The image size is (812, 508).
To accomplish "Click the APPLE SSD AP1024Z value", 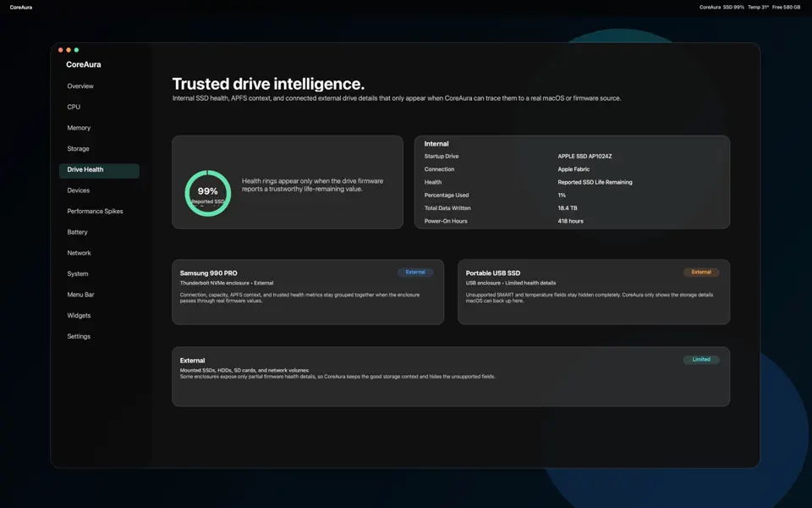I will 584,156.
